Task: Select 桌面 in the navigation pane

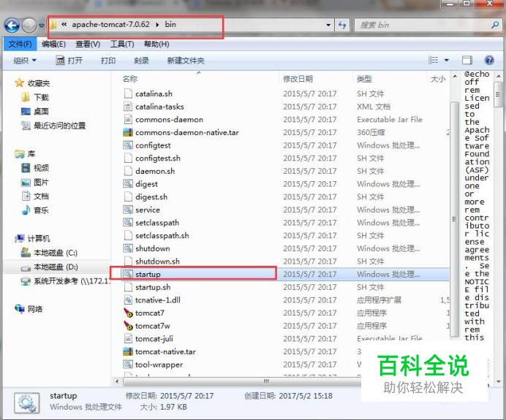Action: point(35,111)
